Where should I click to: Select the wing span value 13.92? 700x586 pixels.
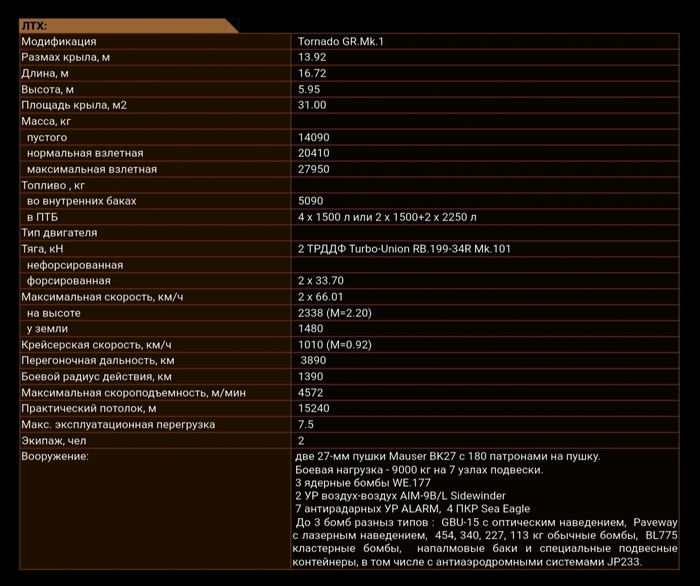coord(312,57)
